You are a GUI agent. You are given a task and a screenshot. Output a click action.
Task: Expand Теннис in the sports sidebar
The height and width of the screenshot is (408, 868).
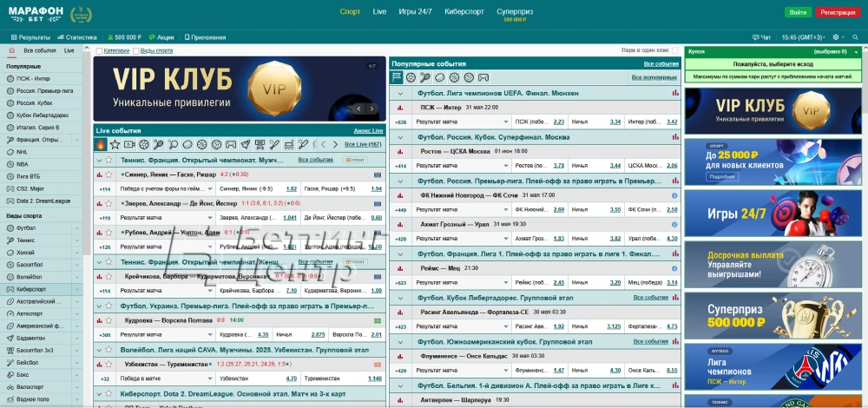[77, 240]
